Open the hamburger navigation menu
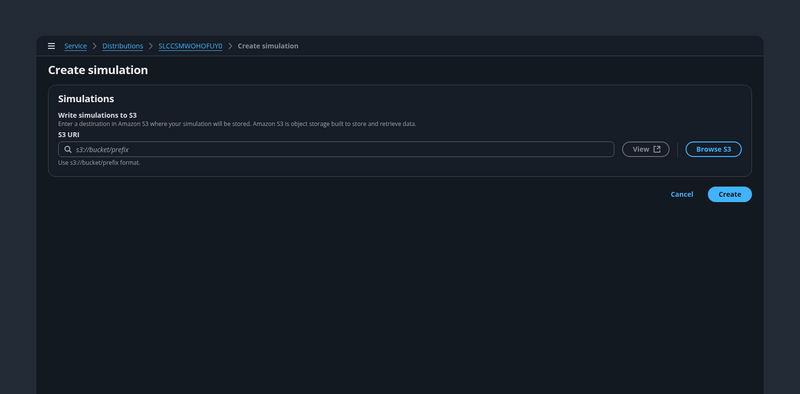Viewport: 800px width, 394px height. click(51, 46)
